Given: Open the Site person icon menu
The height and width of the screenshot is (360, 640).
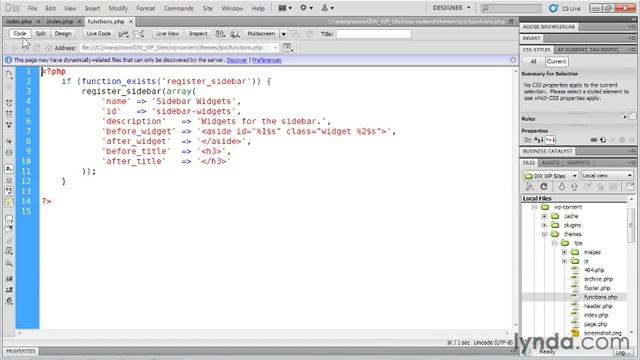Looking at the screenshot, I should click(327, 8).
